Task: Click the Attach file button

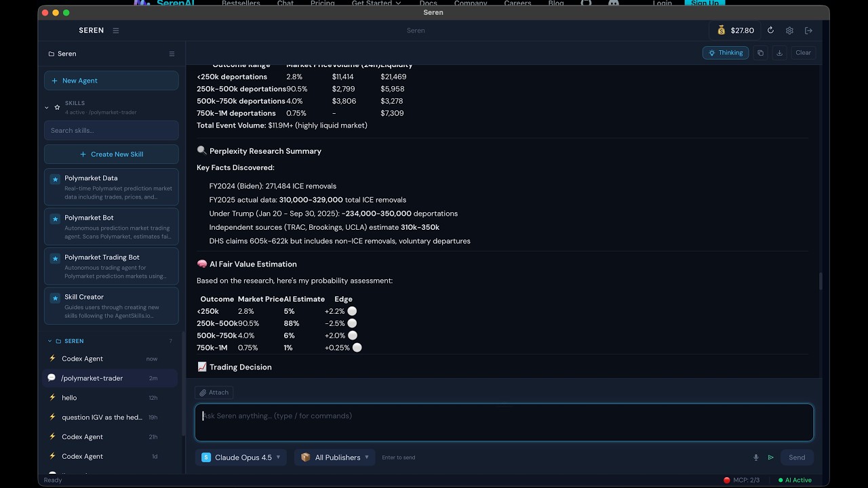Action: coord(214,392)
